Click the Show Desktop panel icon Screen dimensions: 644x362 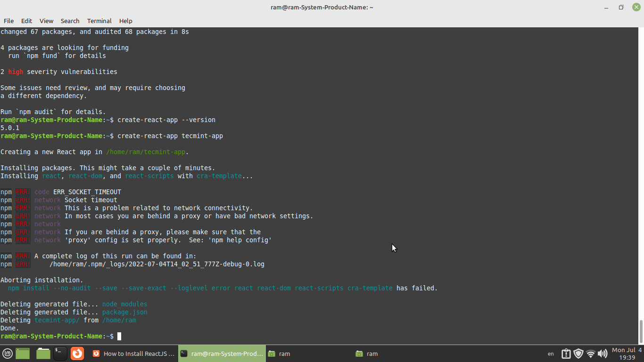coord(23,354)
